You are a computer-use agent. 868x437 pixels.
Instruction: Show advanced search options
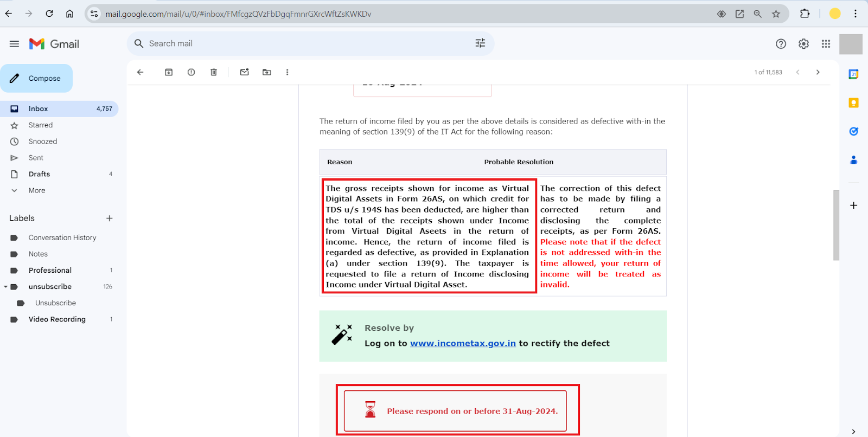480,43
